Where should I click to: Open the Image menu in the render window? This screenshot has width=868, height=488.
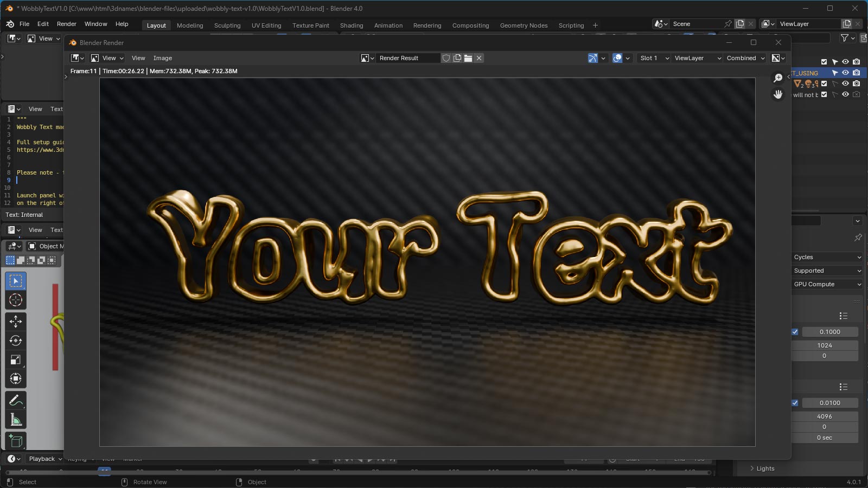tap(163, 58)
